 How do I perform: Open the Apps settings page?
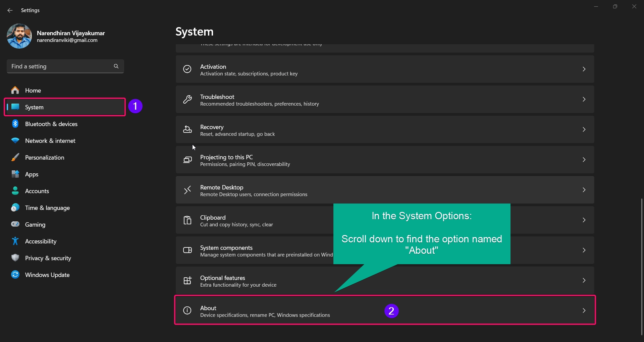pyautogui.click(x=65, y=174)
